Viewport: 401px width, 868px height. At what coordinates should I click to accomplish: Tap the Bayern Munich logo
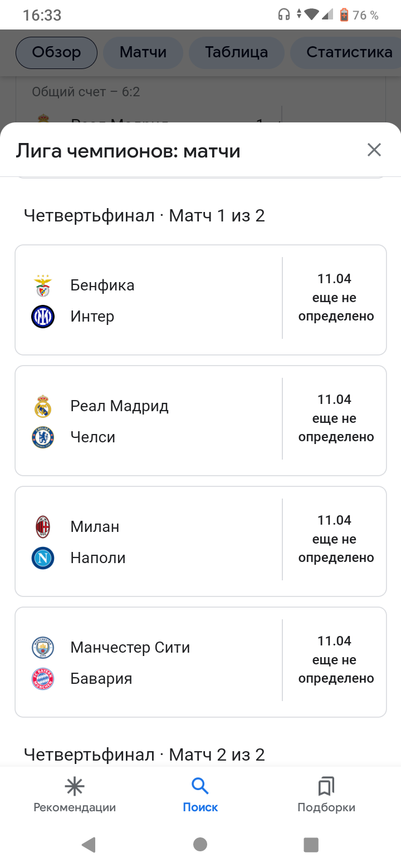point(43,679)
